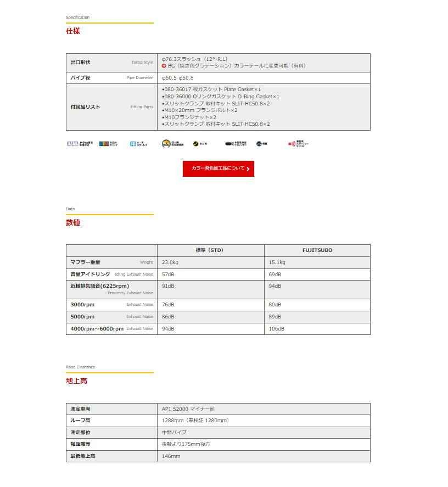Click the 地上高 section heading
Image resolution: width=448 pixels, height=487 pixels.
coord(76,380)
